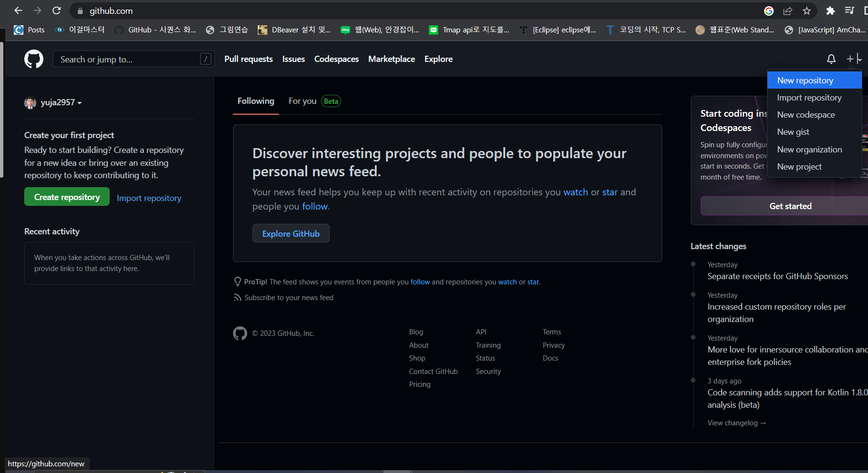This screenshot has width=868, height=473.
Task: Open More love for innersource collaboration entry
Action: [x=787, y=356]
